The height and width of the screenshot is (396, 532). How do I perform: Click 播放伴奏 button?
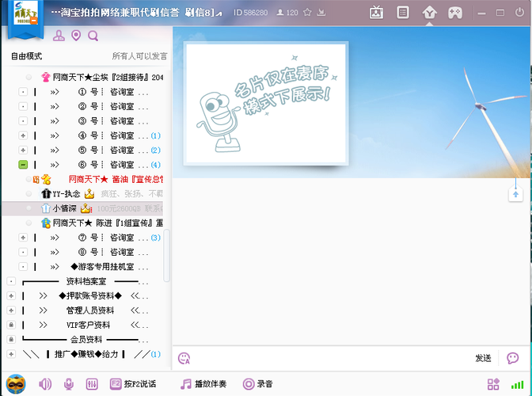[203, 384]
